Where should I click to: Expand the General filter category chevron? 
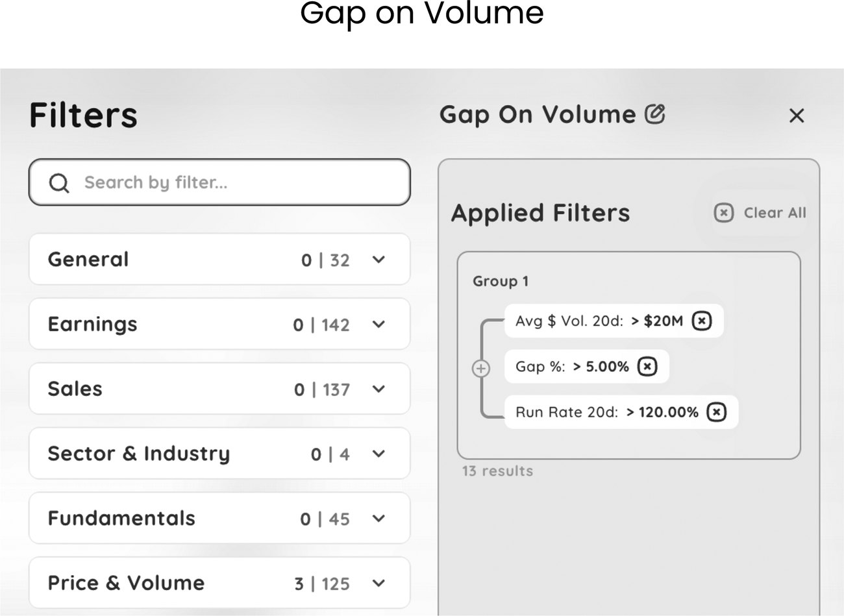click(379, 260)
